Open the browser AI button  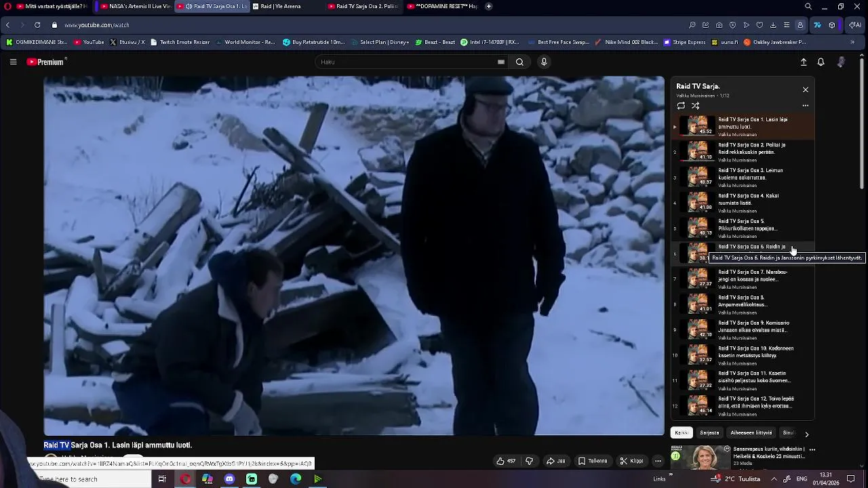pos(855,25)
